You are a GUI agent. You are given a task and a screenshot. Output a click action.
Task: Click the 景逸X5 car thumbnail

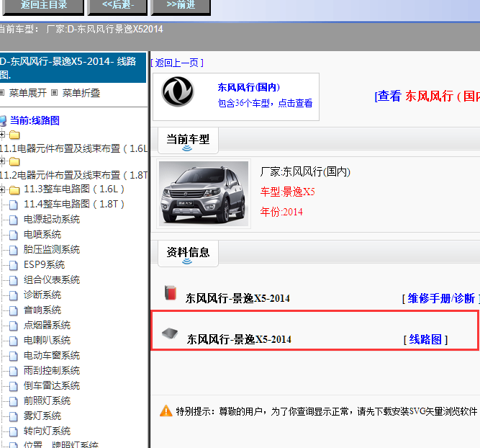[x=204, y=194]
